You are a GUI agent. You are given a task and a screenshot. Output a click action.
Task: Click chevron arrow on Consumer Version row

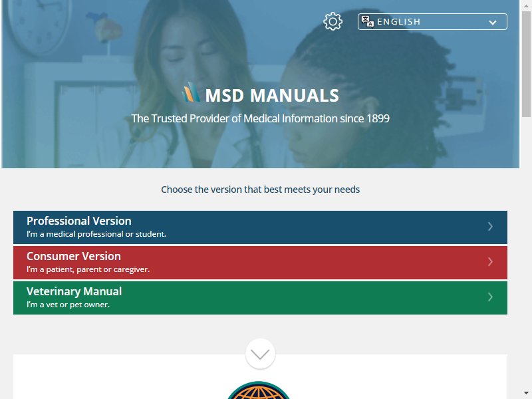[490, 262]
